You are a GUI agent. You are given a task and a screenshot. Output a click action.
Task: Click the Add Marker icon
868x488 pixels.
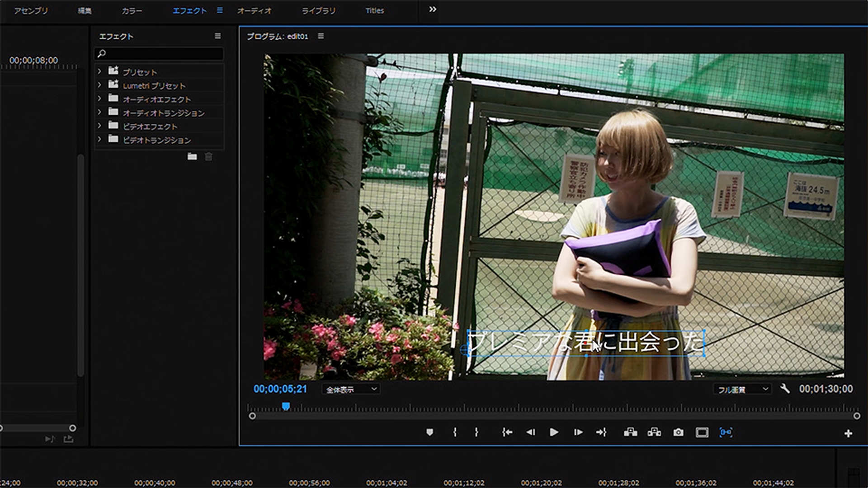pyautogui.click(x=429, y=432)
